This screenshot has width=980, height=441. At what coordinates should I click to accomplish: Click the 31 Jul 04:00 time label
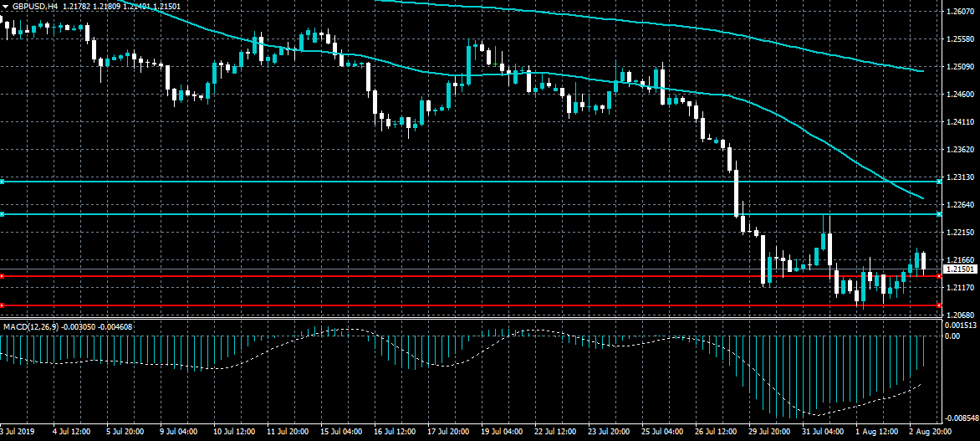(x=824, y=432)
